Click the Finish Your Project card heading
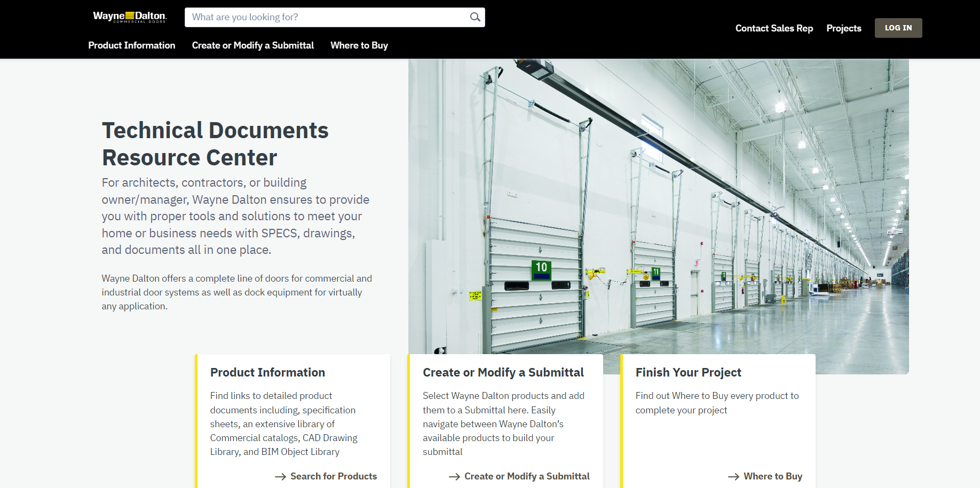Viewport: 980px width, 488px height. point(688,372)
